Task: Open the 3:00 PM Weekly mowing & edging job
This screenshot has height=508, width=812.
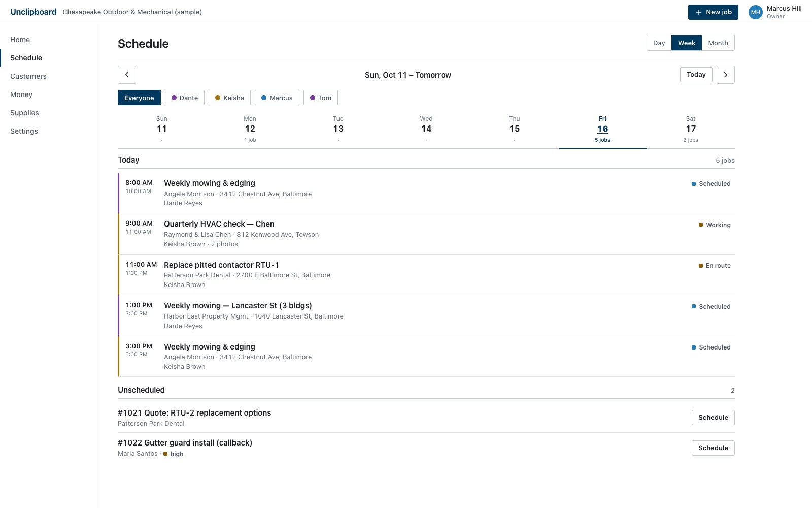Action: pyautogui.click(x=426, y=357)
